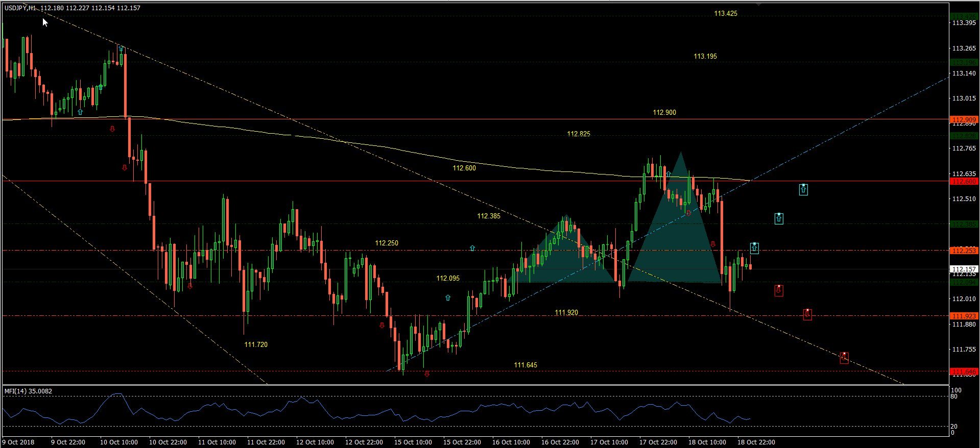Click 113.265 on the price axis
This screenshot has height=448, width=980.
[964, 48]
